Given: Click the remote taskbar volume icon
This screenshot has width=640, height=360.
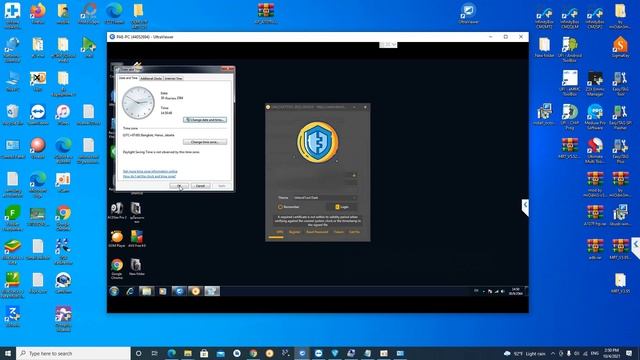Looking at the screenshot, I should [x=502, y=291].
